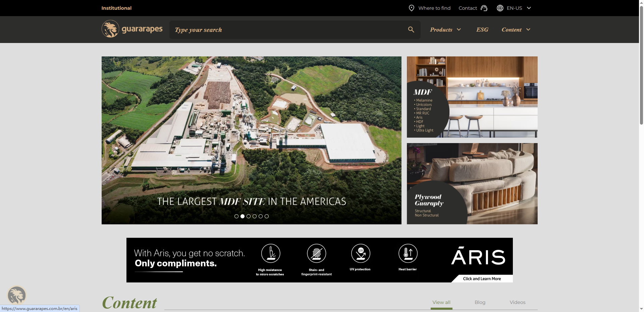Click the Heat barrier thermometer icon
The height and width of the screenshot is (312, 644).
coord(408,253)
